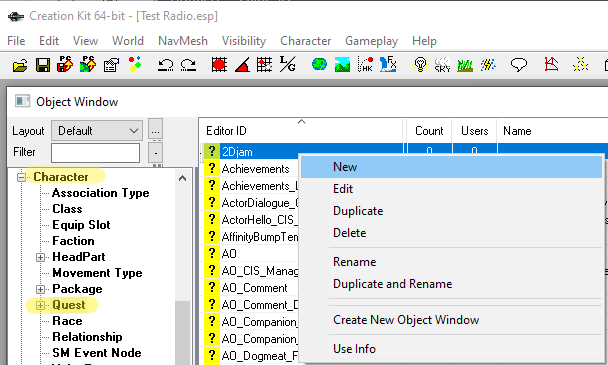Select Movement Type in the tree
608x365 pixels.
click(97, 273)
